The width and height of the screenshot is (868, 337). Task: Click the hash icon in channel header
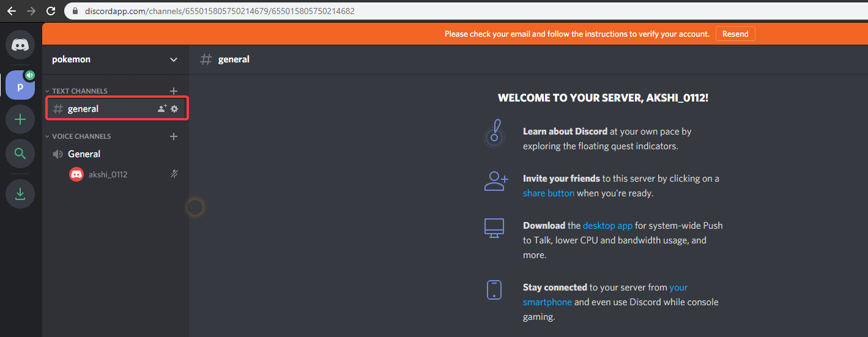pos(207,59)
